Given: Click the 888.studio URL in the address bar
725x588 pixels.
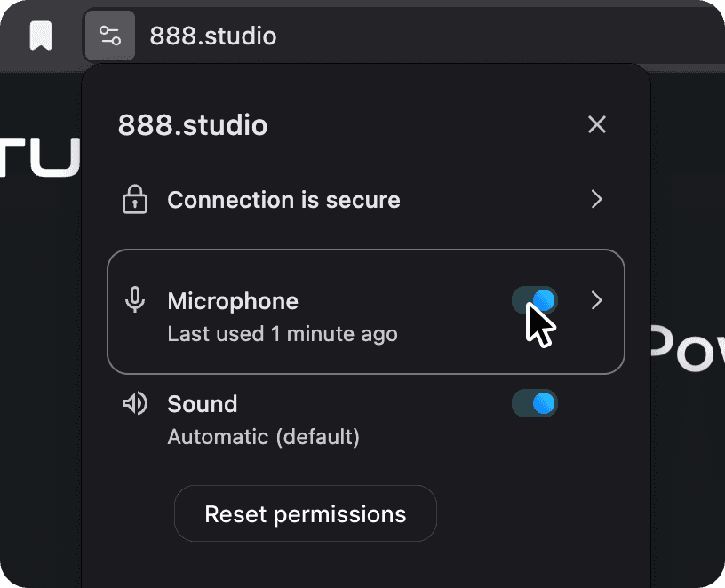Looking at the screenshot, I should tap(213, 36).
